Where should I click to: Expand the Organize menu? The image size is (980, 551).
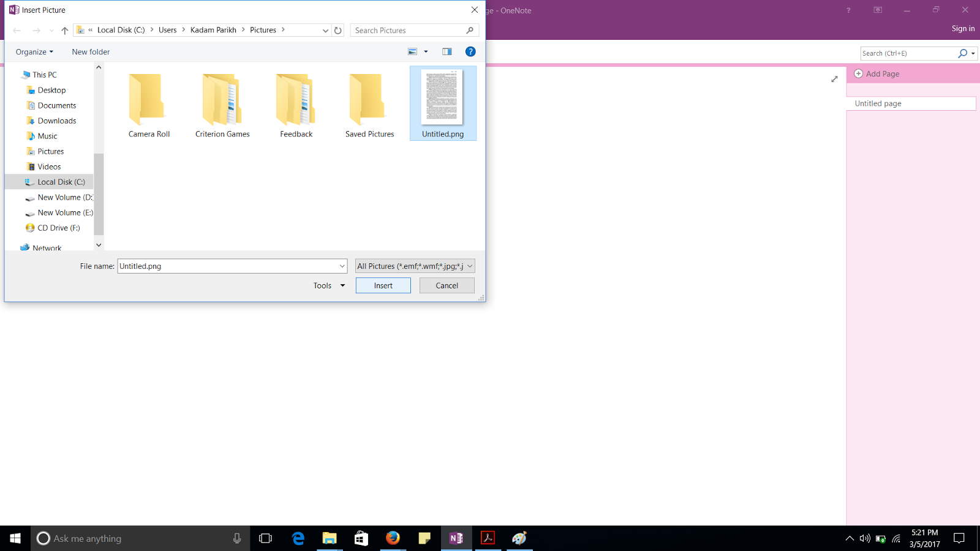[34, 51]
